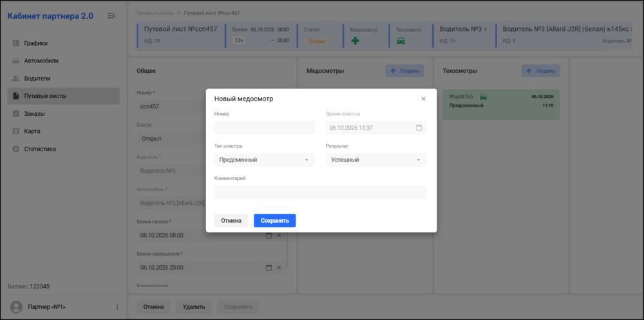
Task: Clear the Время завершения value
Action: coord(279,268)
